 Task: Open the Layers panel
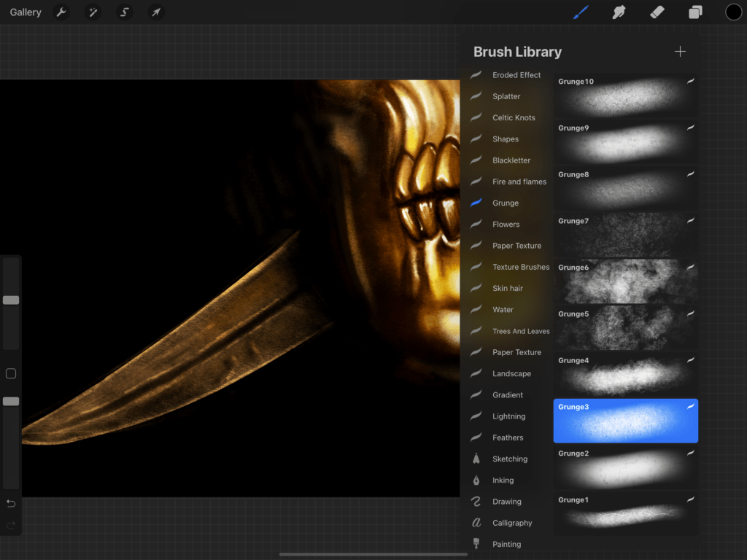[695, 12]
